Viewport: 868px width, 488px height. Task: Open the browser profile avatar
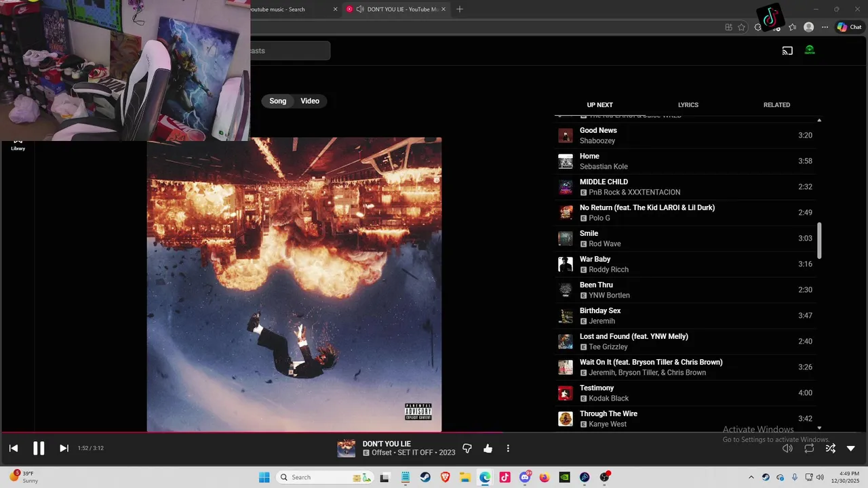click(808, 27)
